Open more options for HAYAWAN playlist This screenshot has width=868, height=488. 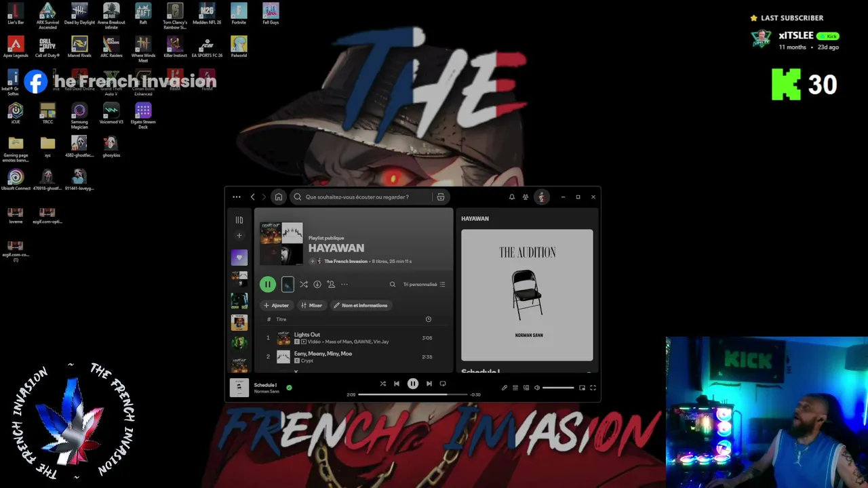344,285
